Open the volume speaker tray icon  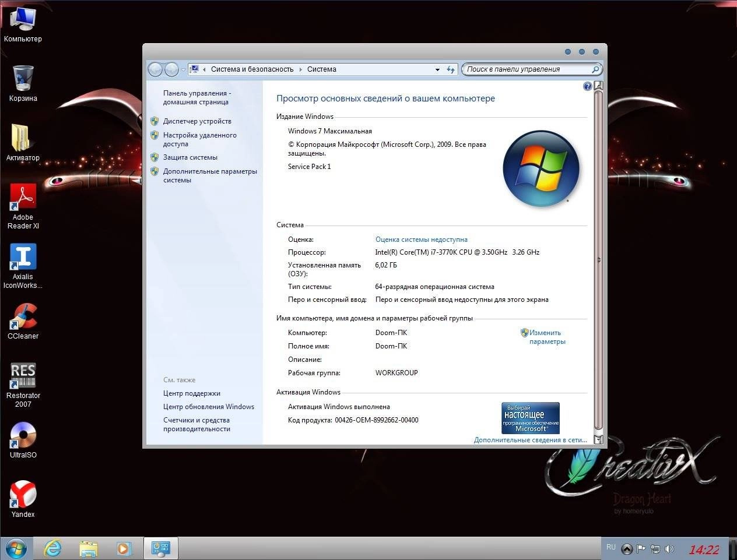(669, 549)
